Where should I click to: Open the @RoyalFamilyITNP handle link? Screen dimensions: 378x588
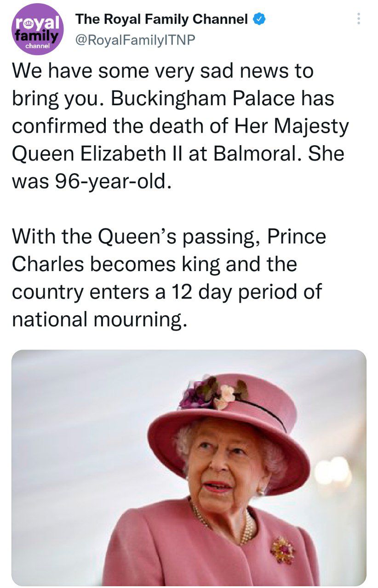click(135, 40)
